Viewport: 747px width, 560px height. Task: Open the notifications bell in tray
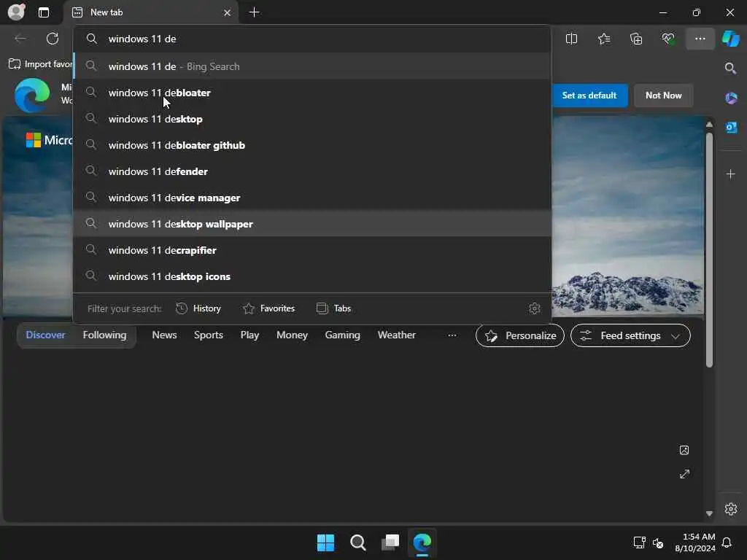pyautogui.click(x=727, y=542)
